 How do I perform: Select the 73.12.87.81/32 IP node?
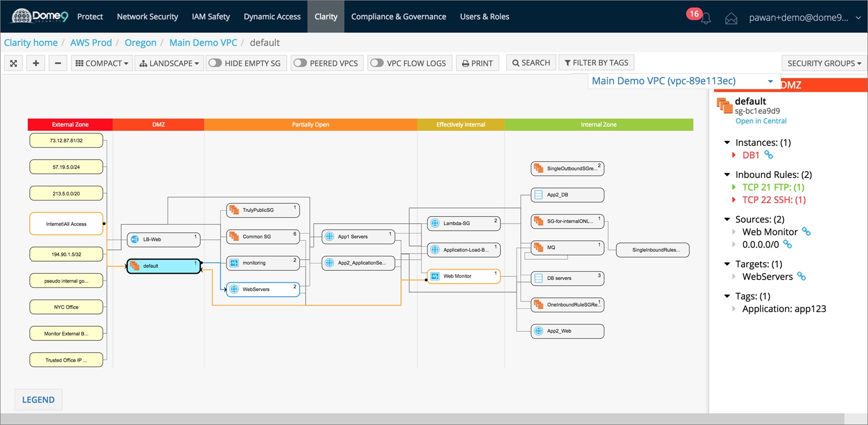click(66, 140)
